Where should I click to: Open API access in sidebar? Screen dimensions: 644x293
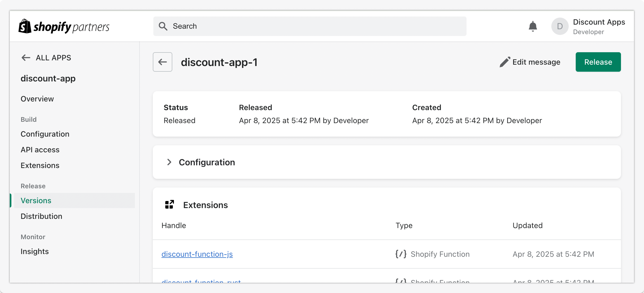(x=40, y=150)
